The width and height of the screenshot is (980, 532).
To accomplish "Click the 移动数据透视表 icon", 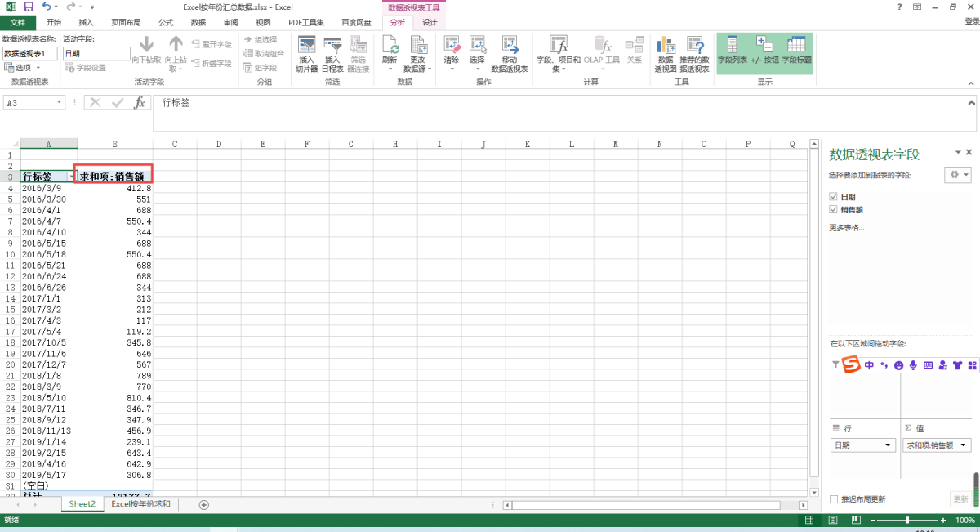I will [510, 47].
